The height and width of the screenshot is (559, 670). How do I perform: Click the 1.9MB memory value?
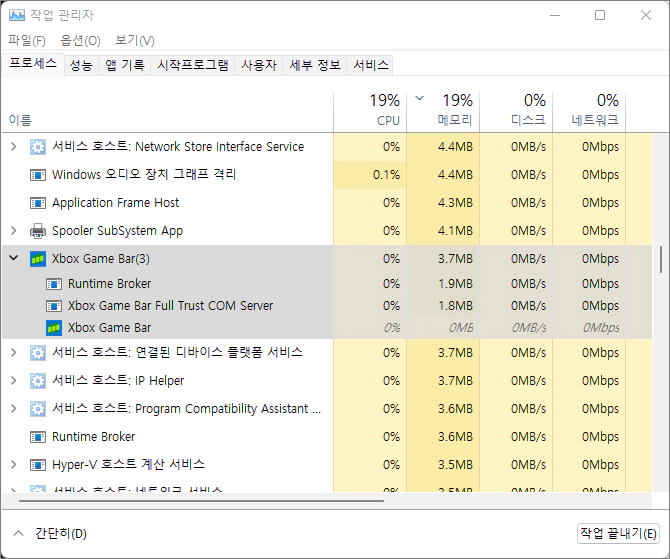tap(455, 284)
